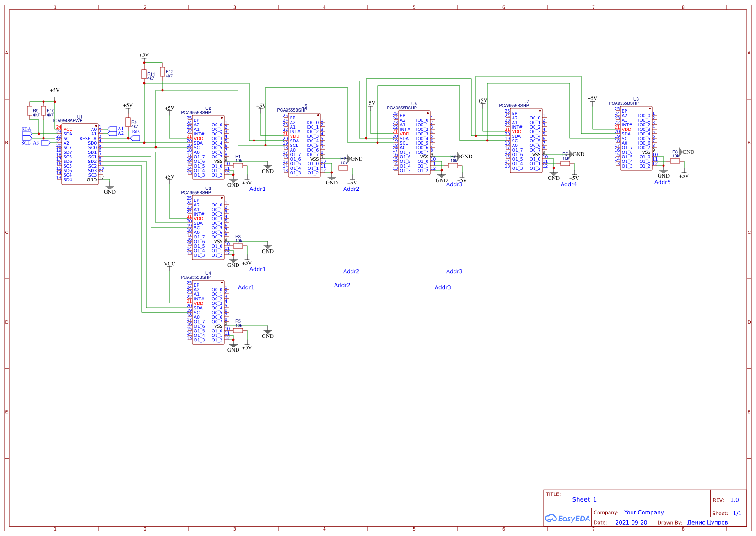This screenshot has width=756, height=536.
Task: Click the U8 PCA9555BSHP component
Action: 636,137
